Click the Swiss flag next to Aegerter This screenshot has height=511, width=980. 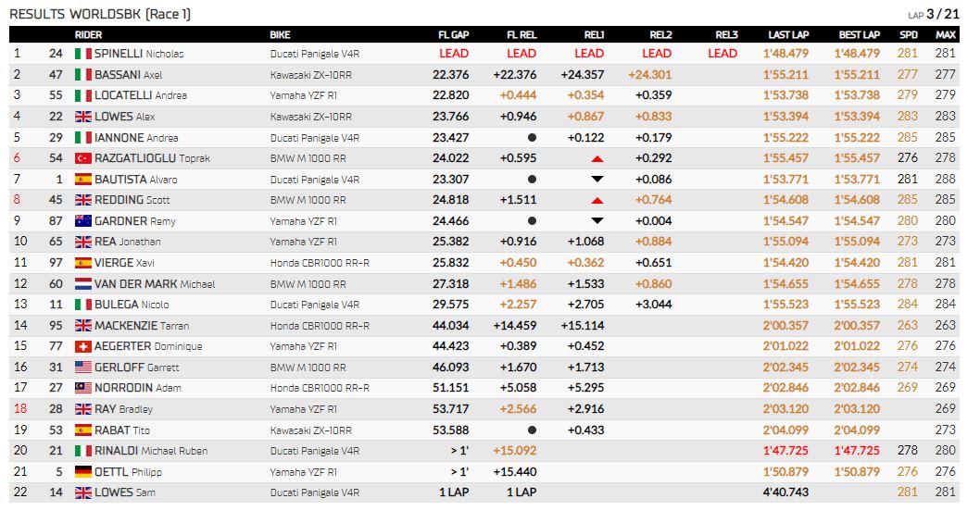[83, 347]
